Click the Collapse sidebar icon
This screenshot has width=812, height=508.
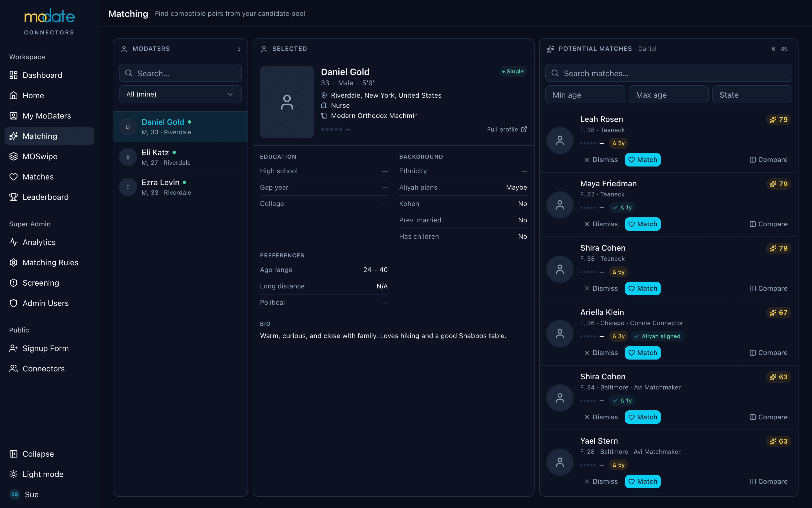pyautogui.click(x=14, y=454)
